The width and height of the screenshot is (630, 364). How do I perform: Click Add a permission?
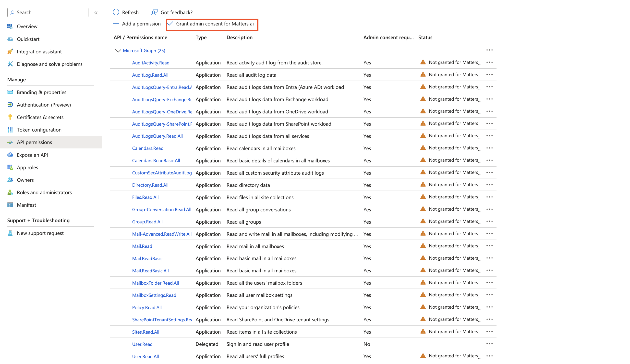[137, 24]
